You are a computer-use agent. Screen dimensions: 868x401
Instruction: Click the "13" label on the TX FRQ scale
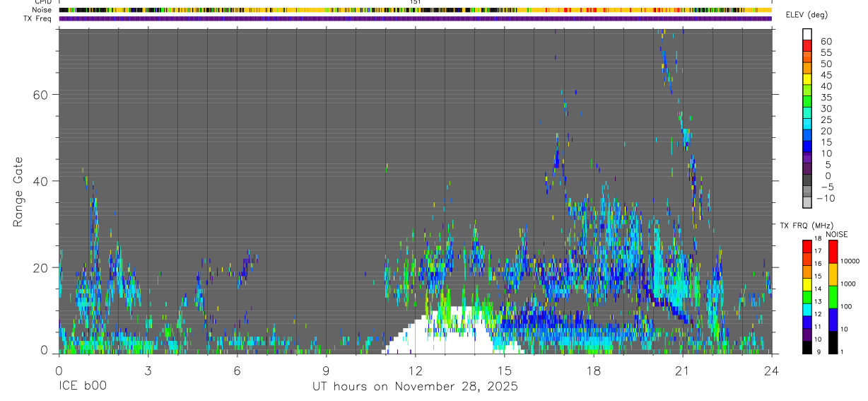point(817,301)
